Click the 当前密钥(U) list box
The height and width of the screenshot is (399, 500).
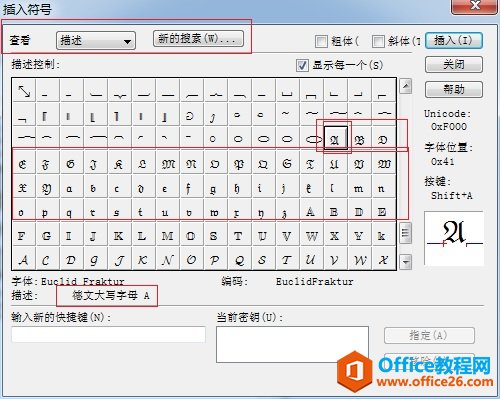(292, 344)
